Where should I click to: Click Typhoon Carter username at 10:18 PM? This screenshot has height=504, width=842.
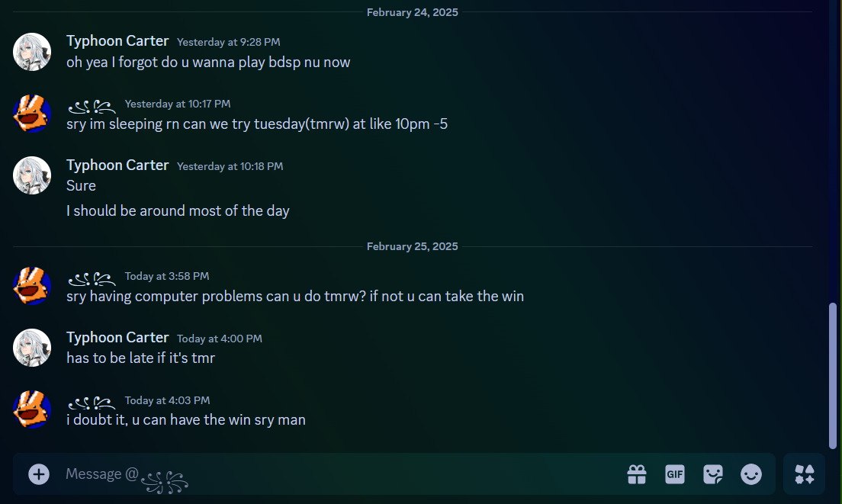(117, 165)
